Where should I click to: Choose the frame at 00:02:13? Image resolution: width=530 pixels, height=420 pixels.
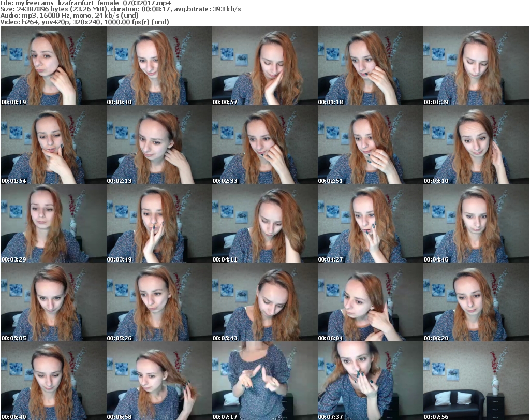tap(159, 144)
